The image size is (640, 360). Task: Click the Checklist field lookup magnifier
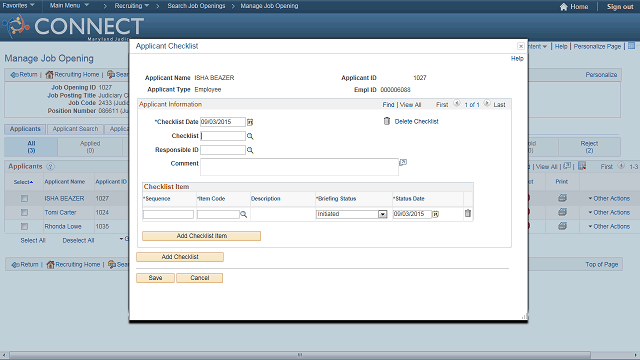click(x=250, y=136)
